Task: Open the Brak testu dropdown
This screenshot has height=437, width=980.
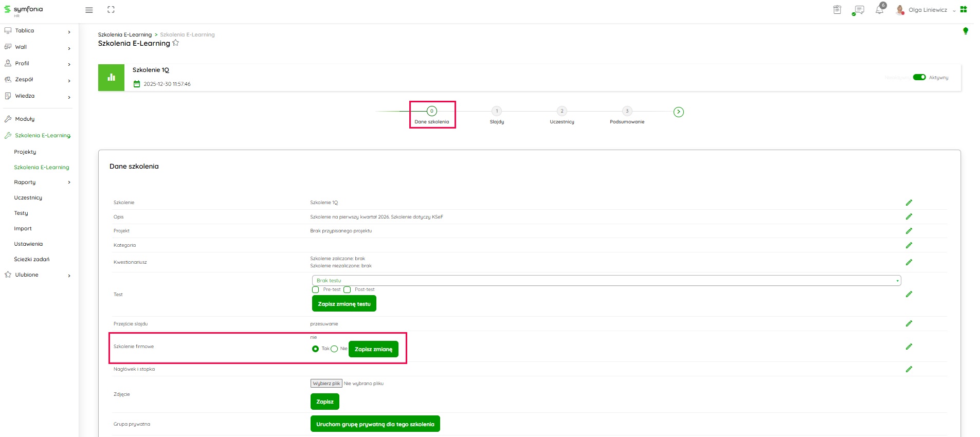Action: point(606,281)
